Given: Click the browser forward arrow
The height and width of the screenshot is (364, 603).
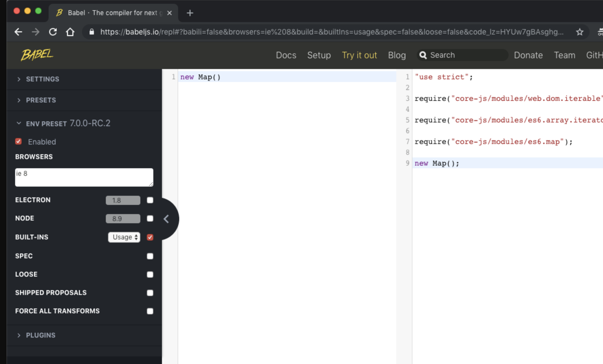Looking at the screenshot, I should click(x=36, y=32).
